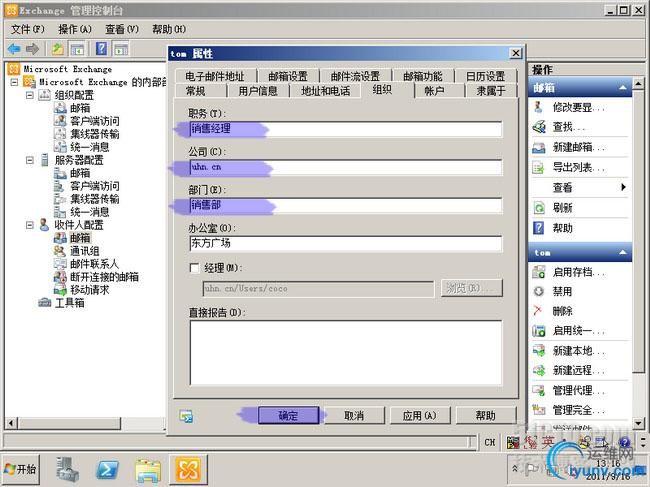Collapse the tom section in 操作 pane
The height and width of the screenshot is (487, 650).
(623, 252)
